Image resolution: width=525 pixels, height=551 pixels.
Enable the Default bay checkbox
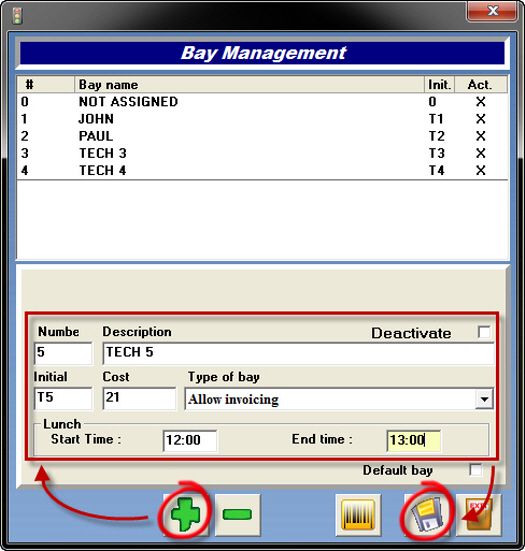coord(476,470)
